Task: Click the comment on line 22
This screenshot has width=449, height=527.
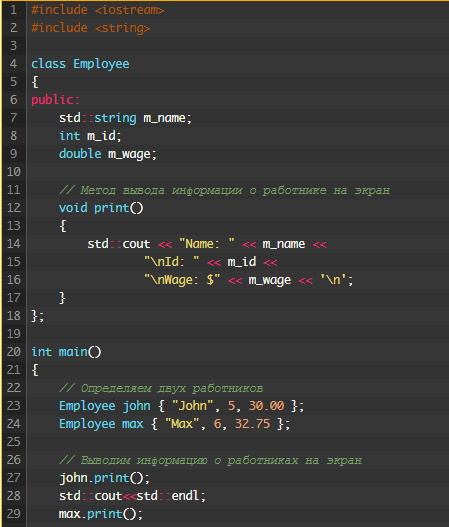Action: click(161, 388)
